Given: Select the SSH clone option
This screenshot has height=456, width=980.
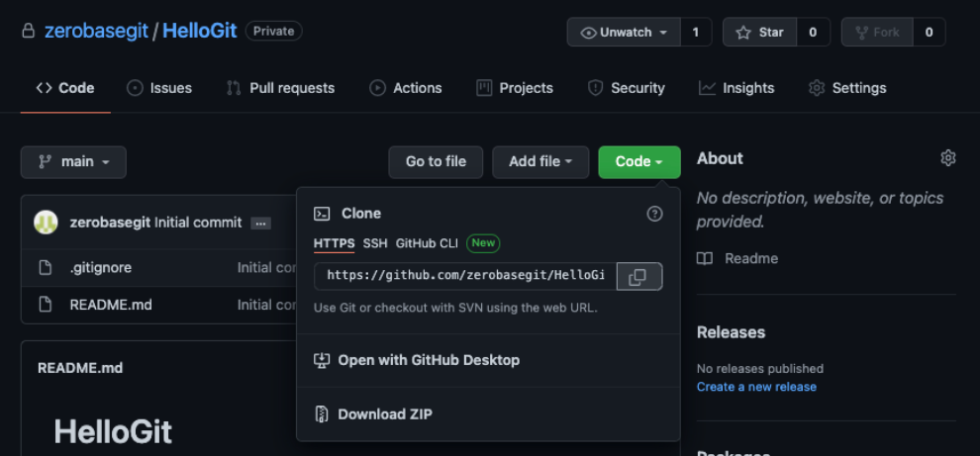Looking at the screenshot, I should point(375,243).
